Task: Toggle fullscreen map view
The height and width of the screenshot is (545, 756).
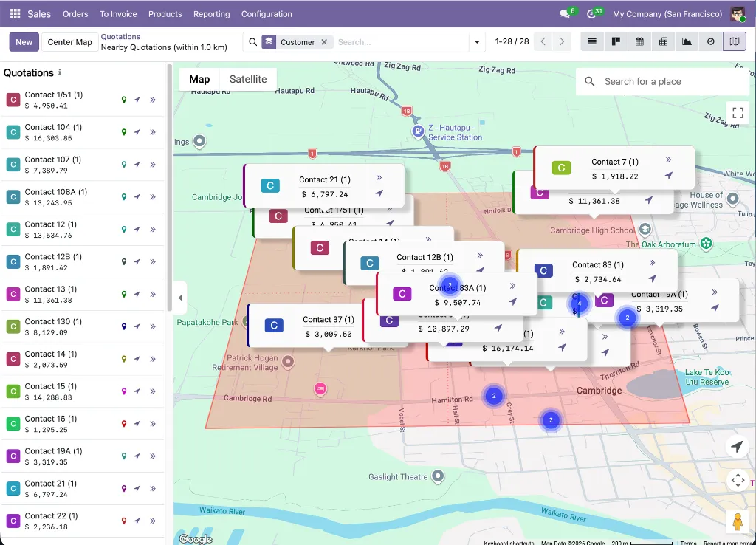Action: click(738, 113)
